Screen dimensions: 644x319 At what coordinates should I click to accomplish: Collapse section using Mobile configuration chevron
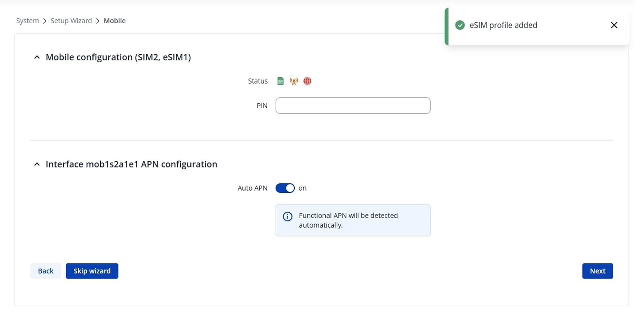pos(37,57)
